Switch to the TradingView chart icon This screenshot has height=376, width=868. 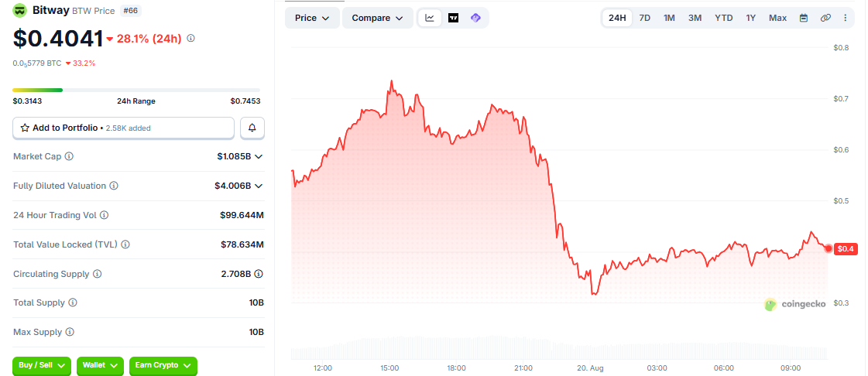coord(454,18)
